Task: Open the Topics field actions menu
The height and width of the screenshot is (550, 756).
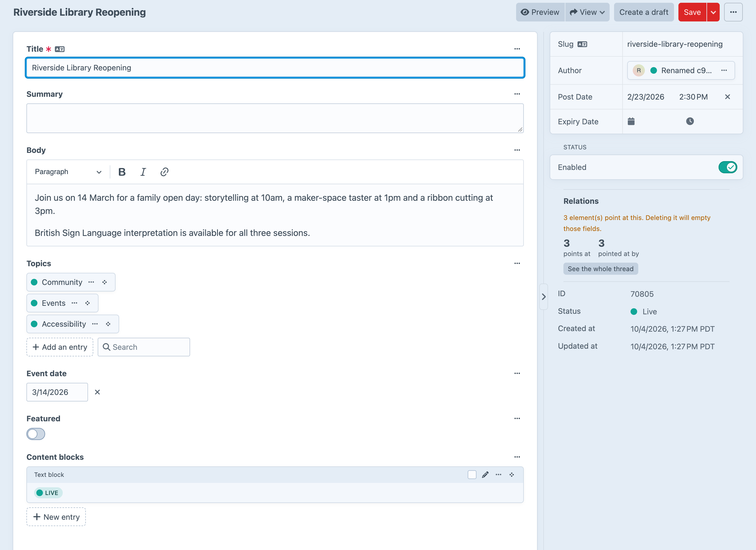Action: pos(517,263)
